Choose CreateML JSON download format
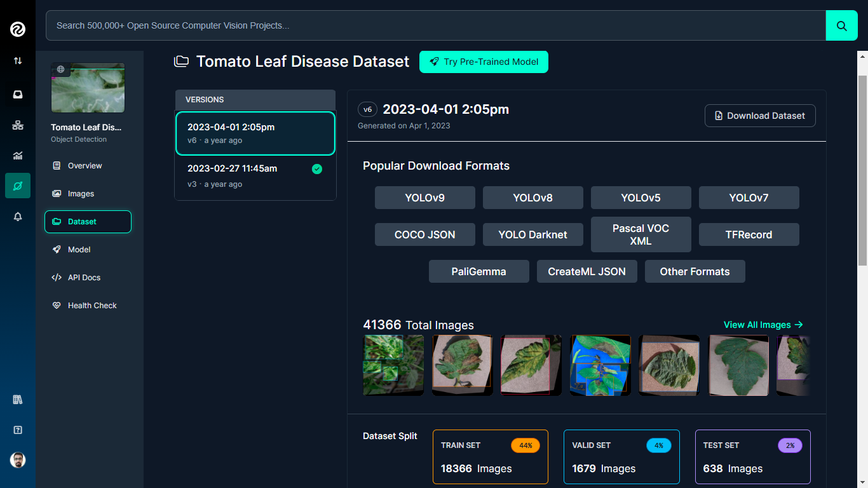The image size is (868, 488). (x=587, y=271)
